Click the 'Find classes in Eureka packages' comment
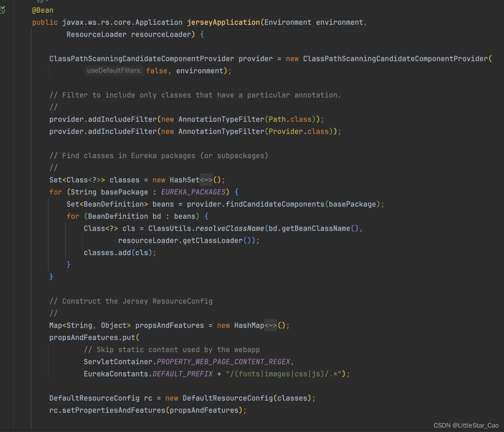The width and height of the screenshot is (504, 432). click(x=159, y=156)
